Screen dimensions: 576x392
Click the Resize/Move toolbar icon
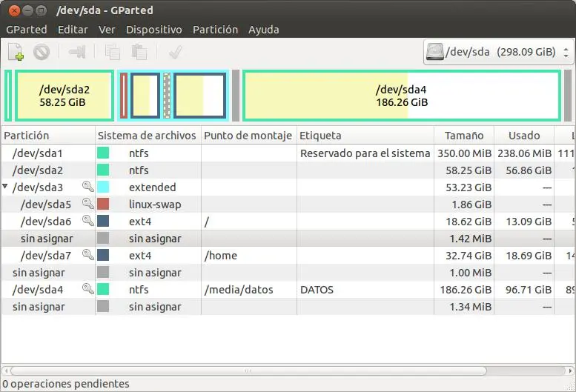coord(77,52)
